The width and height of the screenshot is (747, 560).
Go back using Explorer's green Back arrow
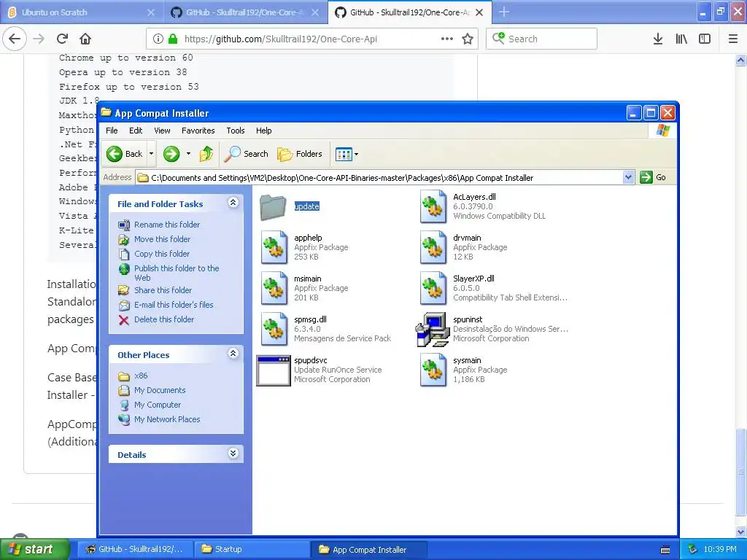coord(115,154)
